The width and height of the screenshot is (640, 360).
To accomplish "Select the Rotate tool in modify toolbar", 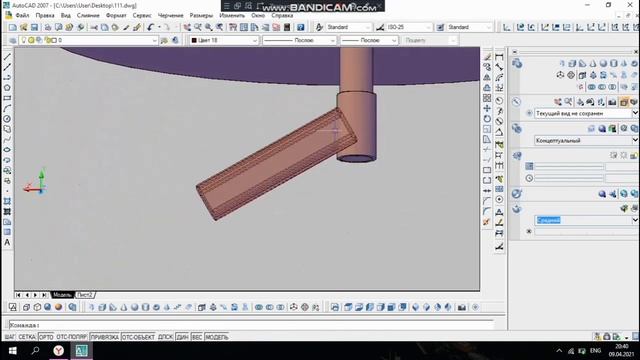I will tap(487, 119).
